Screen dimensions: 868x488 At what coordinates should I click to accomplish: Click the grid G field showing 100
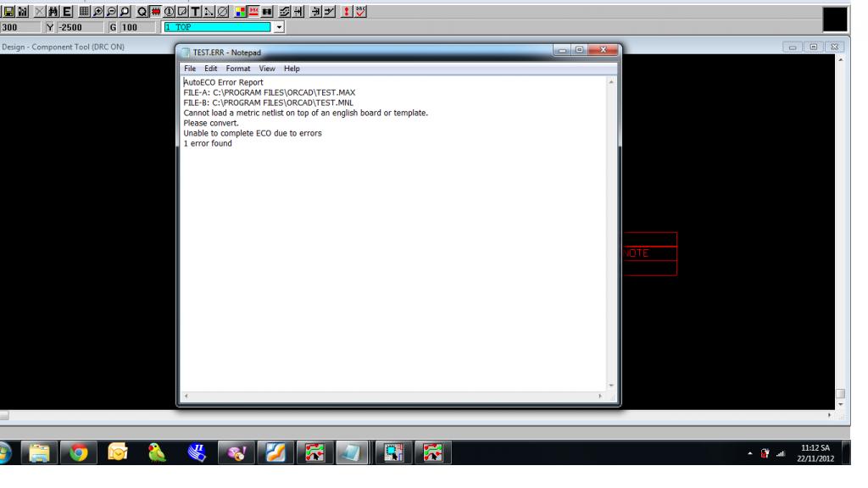(138, 27)
